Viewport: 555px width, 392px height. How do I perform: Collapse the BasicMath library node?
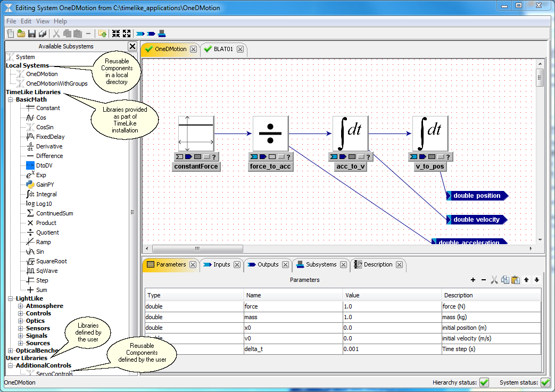tap(11, 100)
